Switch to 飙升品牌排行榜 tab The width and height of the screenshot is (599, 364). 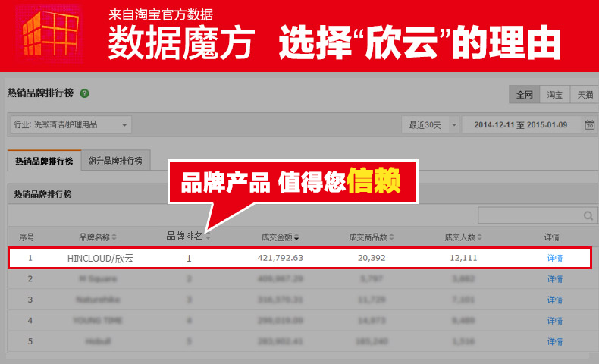[x=115, y=161]
